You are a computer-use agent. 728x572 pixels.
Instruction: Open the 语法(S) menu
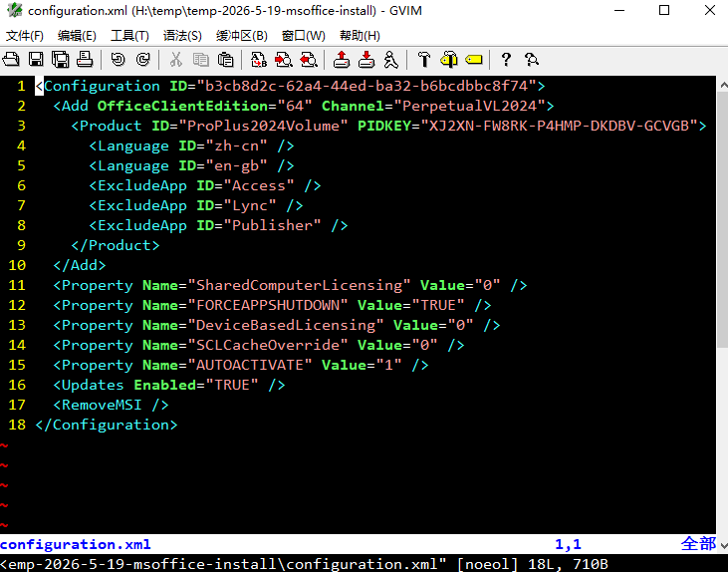click(182, 35)
